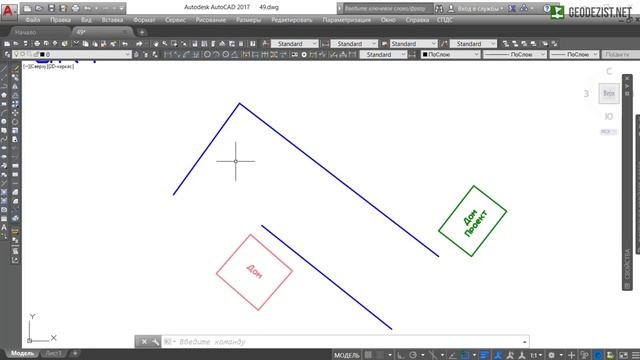Switch to Модель layout tab
Screen dimensions: 640x360
pyautogui.click(x=22, y=353)
